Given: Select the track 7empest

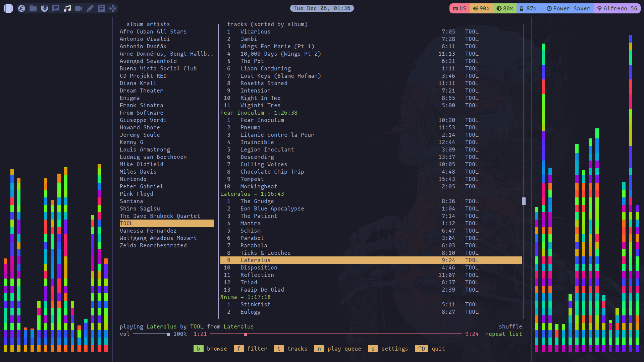Looking at the screenshot, I should tap(371, 179).
